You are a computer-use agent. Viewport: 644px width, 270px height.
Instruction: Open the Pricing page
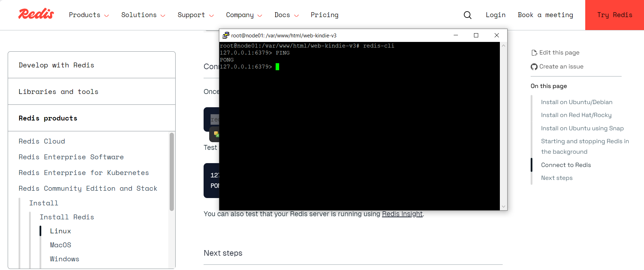coord(324,15)
